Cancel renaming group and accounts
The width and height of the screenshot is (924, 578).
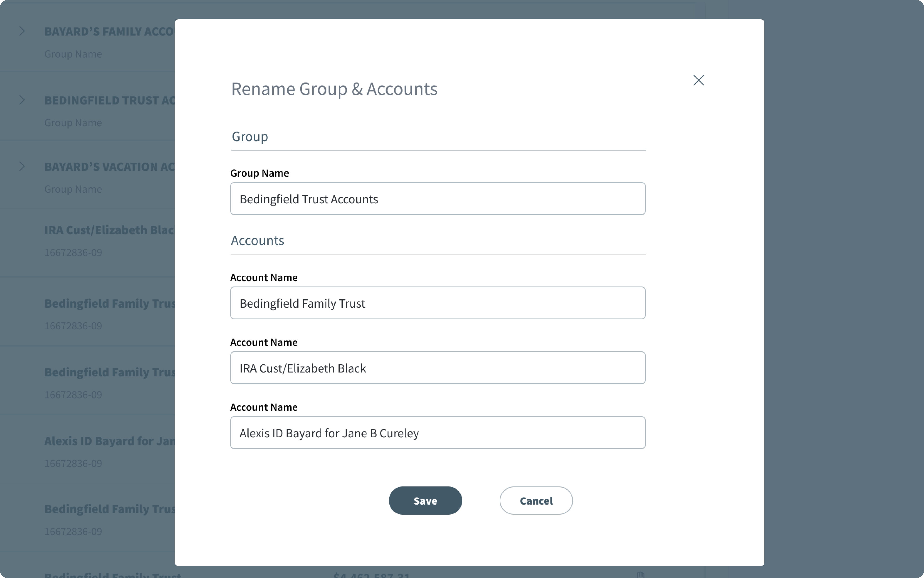pyautogui.click(x=536, y=500)
